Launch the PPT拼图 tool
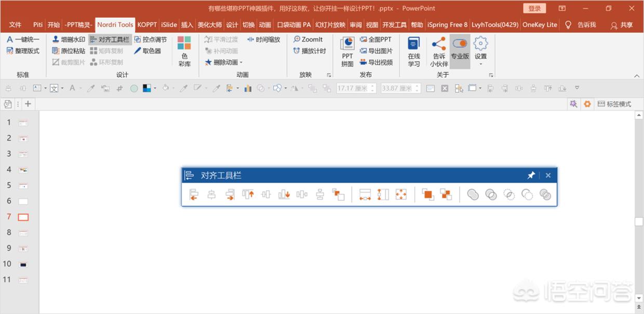The height and width of the screenshot is (314, 644). pyautogui.click(x=346, y=49)
